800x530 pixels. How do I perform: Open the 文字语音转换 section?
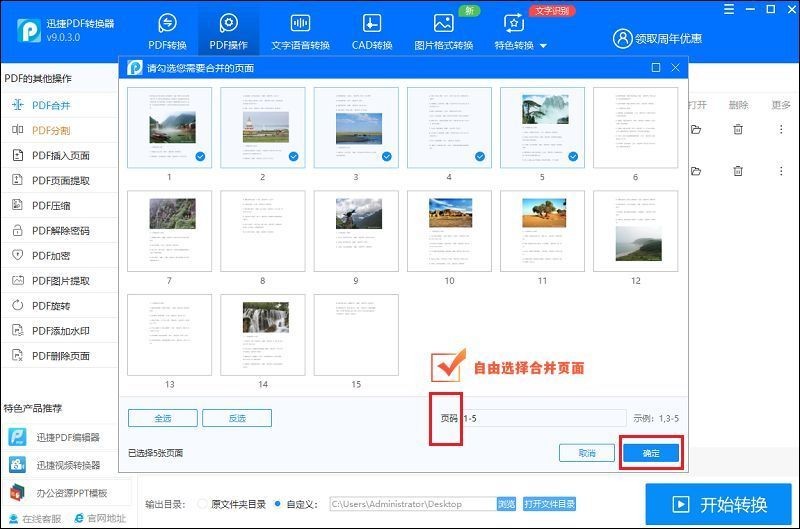tap(300, 32)
